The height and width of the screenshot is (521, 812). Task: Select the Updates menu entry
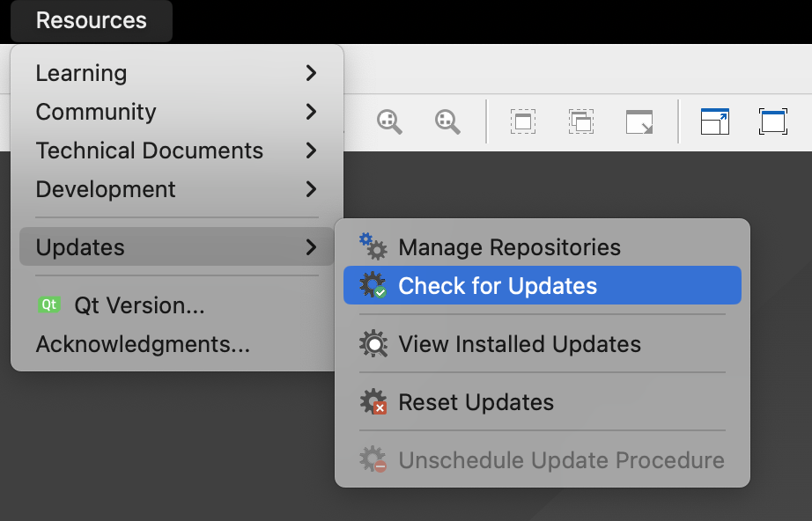(x=81, y=247)
